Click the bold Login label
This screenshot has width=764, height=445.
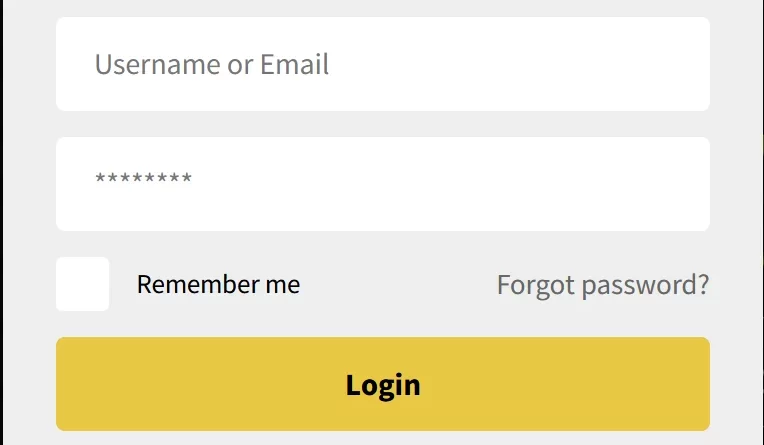pos(383,385)
